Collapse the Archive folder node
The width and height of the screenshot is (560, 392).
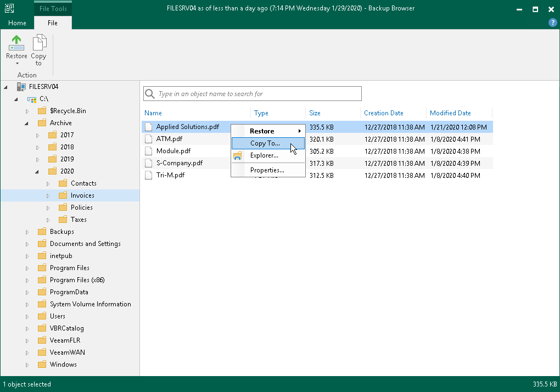point(26,123)
